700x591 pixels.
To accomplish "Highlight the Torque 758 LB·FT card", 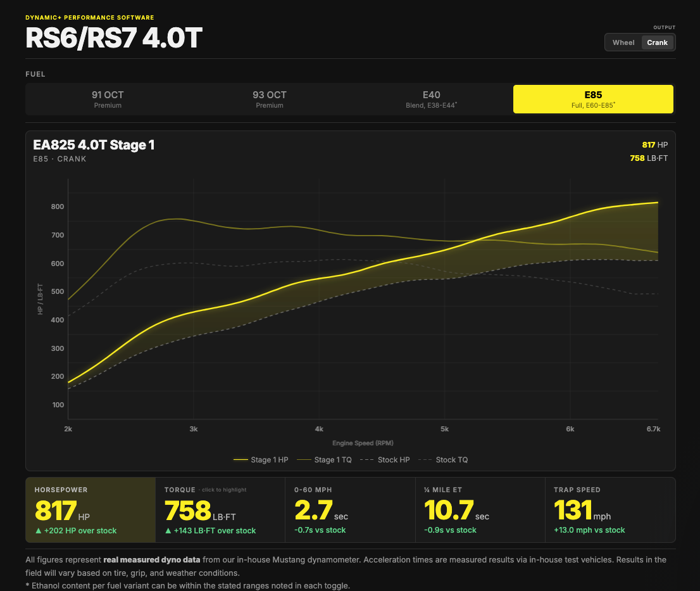I will pos(220,510).
